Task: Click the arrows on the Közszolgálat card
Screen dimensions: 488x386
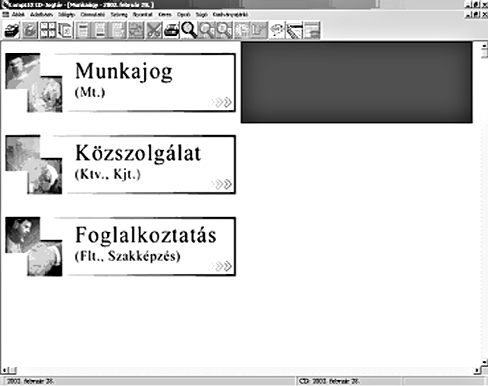Action: [x=221, y=184]
